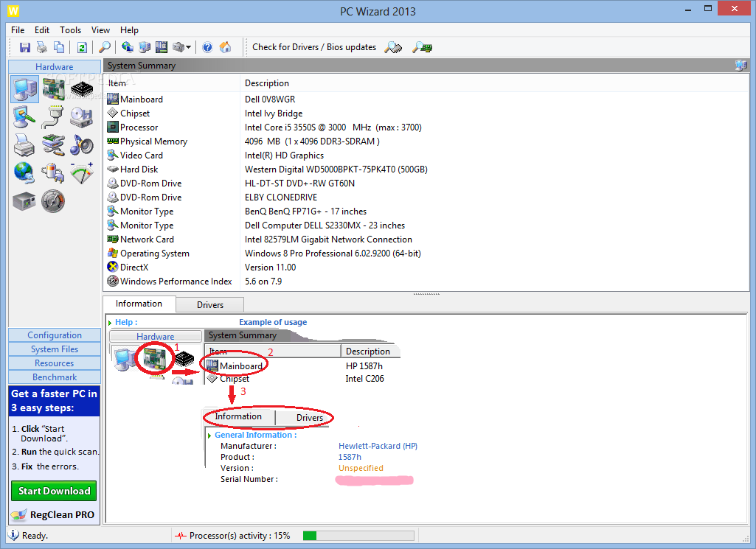Select the Benchmark sidebar panel
The height and width of the screenshot is (549, 756).
pyautogui.click(x=54, y=377)
